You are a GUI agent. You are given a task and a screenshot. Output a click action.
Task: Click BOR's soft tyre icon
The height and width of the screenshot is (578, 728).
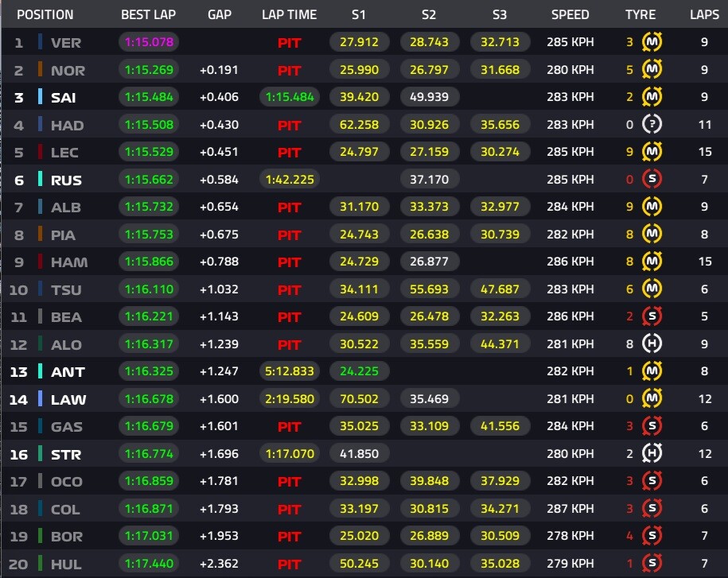[652, 536]
